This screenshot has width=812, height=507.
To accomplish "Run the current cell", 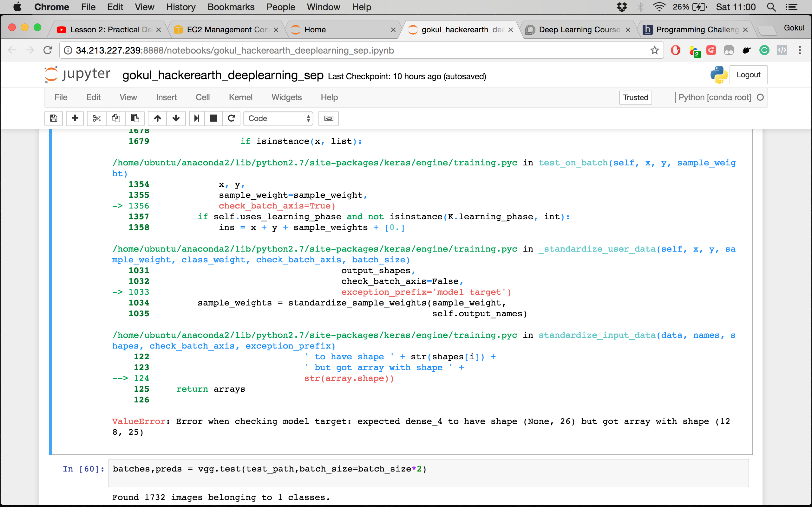I will coord(196,119).
